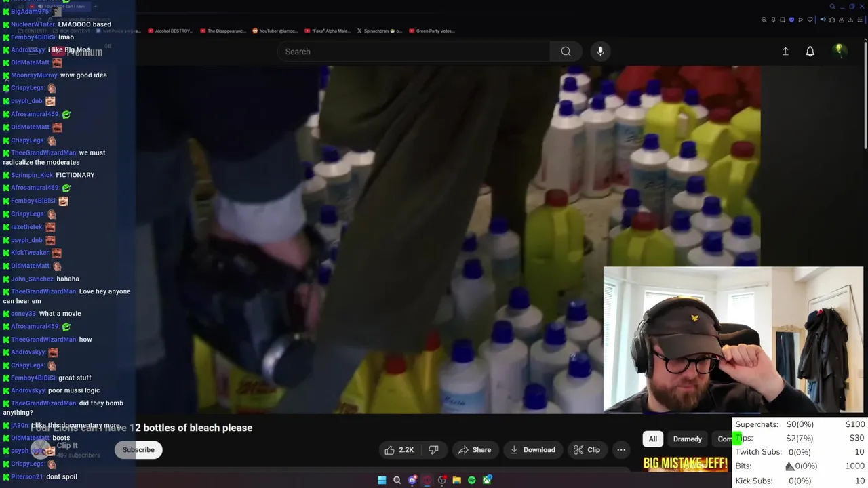Click the Subscribe button
The image size is (868, 488).
tap(138, 449)
